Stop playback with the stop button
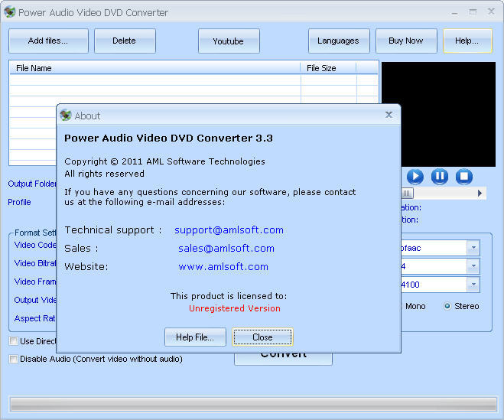 (x=463, y=177)
